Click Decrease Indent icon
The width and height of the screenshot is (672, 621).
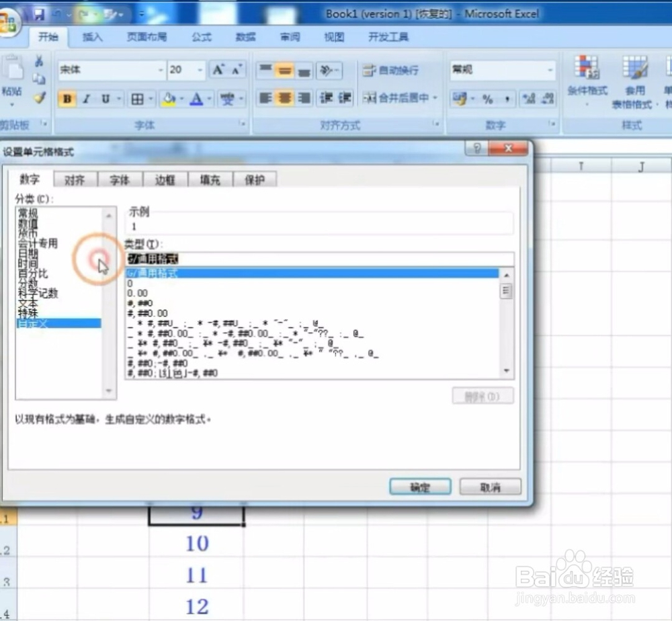[326, 98]
